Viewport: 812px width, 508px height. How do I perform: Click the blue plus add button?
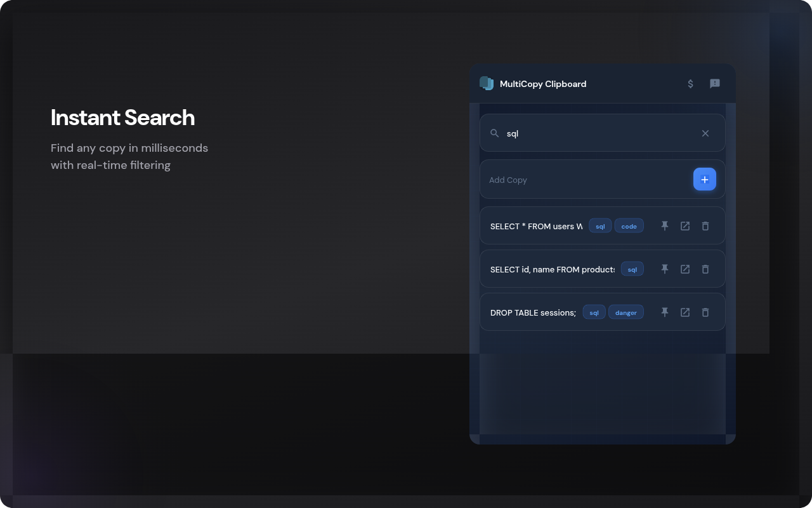click(705, 180)
